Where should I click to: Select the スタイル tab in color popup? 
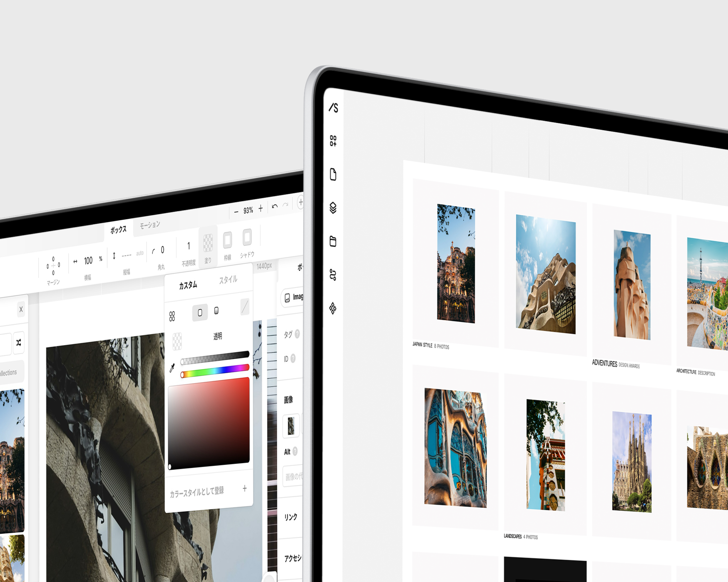pyautogui.click(x=228, y=280)
